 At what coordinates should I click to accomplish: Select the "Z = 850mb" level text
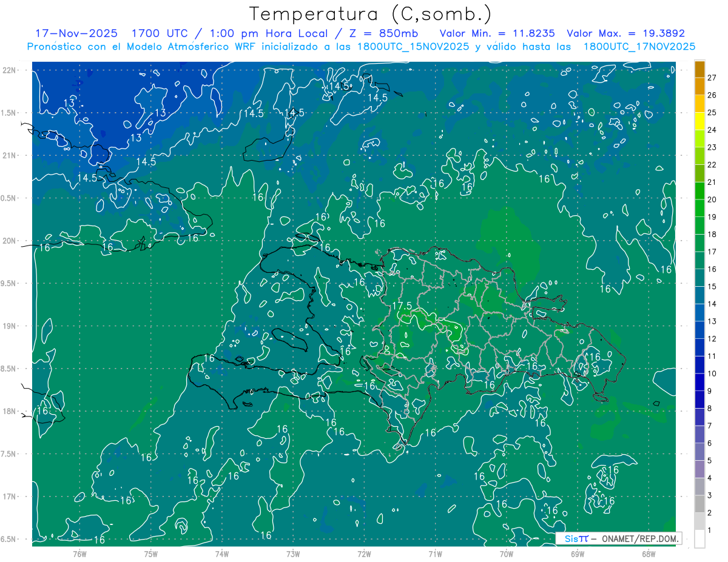(384, 33)
